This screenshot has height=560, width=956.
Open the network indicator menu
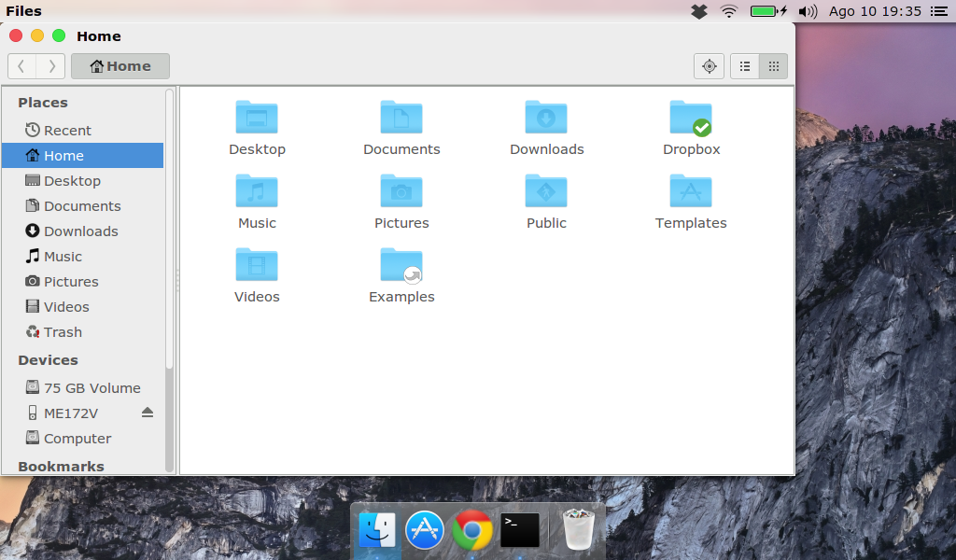pos(727,11)
